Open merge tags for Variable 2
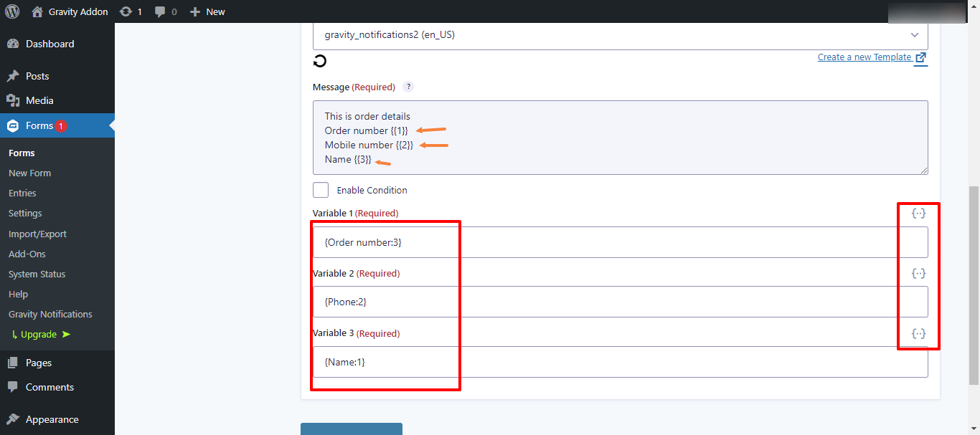Image resolution: width=980 pixels, height=435 pixels. 918,274
